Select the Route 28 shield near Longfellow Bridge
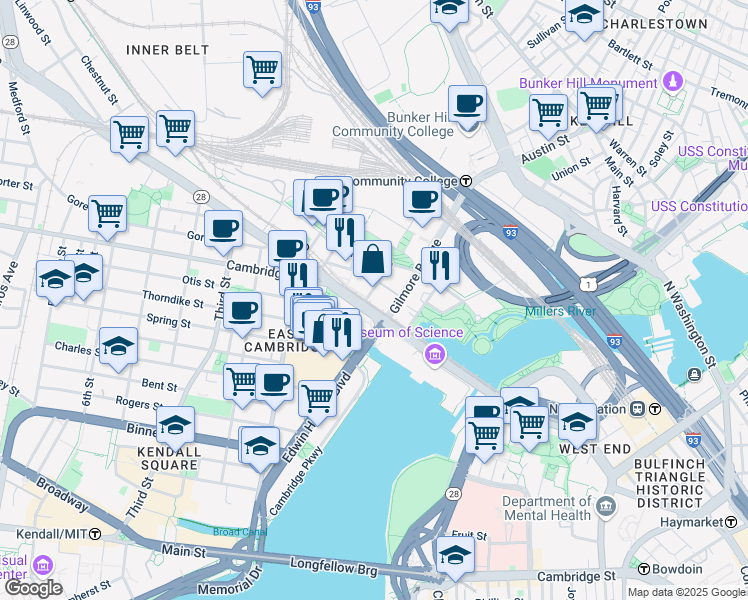Viewport: 748px width, 600px height. point(454,494)
